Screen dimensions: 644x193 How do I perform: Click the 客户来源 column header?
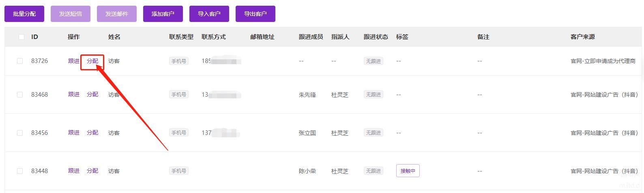click(x=582, y=37)
